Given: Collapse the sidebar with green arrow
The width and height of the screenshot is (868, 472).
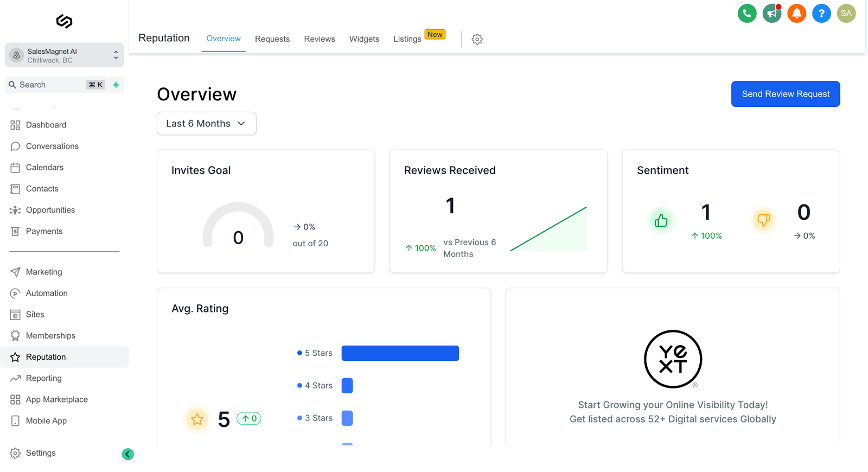Looking at the screenshot, I should 128,454.
